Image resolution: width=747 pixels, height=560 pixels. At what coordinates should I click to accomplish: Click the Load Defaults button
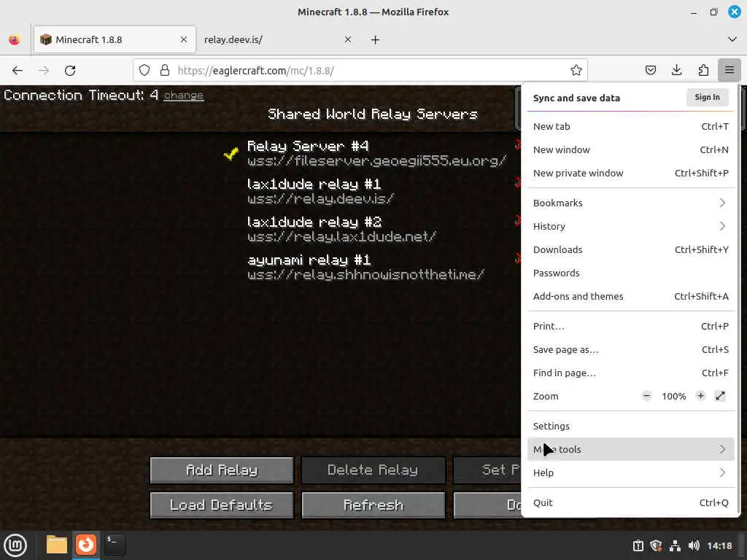[222, 505]
